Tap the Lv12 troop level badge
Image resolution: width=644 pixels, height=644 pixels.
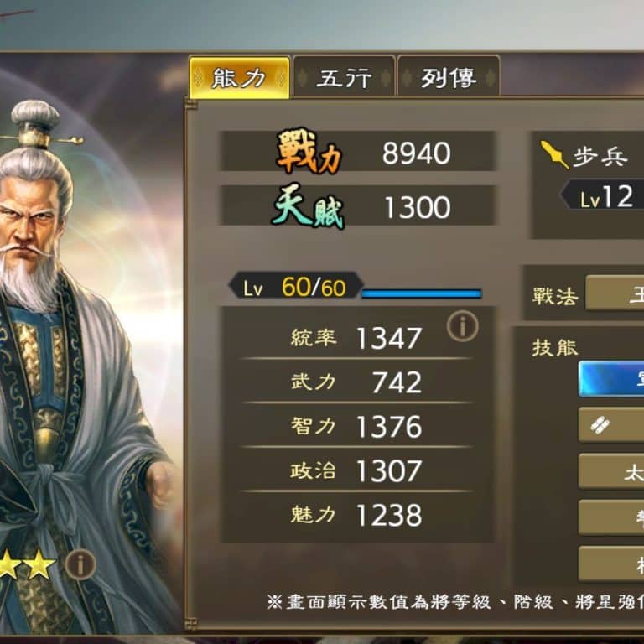click(x=602, y=196)
